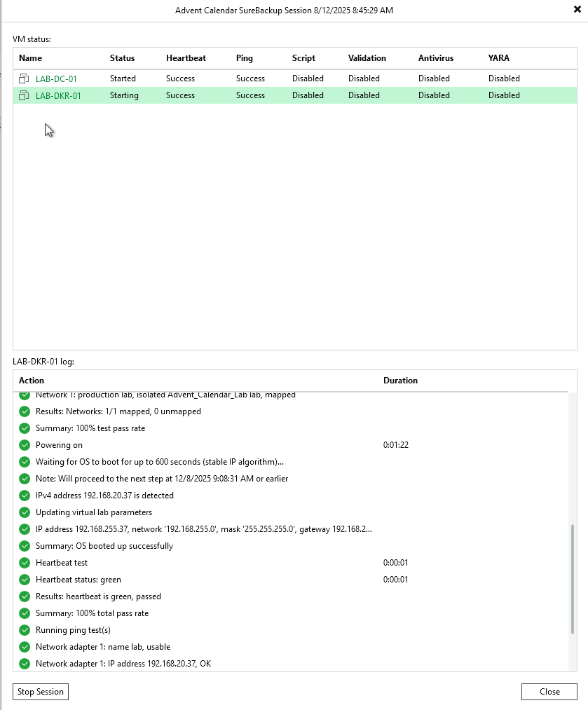588x710 pixels.
Task: Click the VM icon beside LAB-DC-01
Action: [24, 78]
